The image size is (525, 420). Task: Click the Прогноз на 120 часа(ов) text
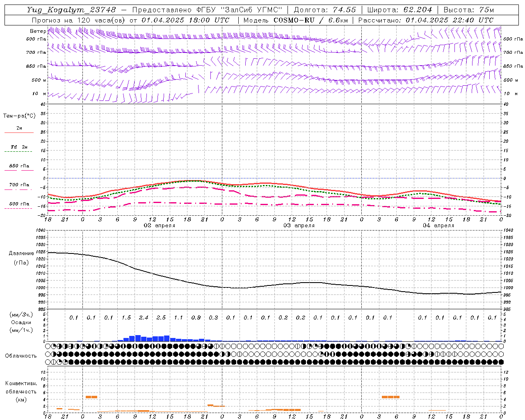point(79,20)
